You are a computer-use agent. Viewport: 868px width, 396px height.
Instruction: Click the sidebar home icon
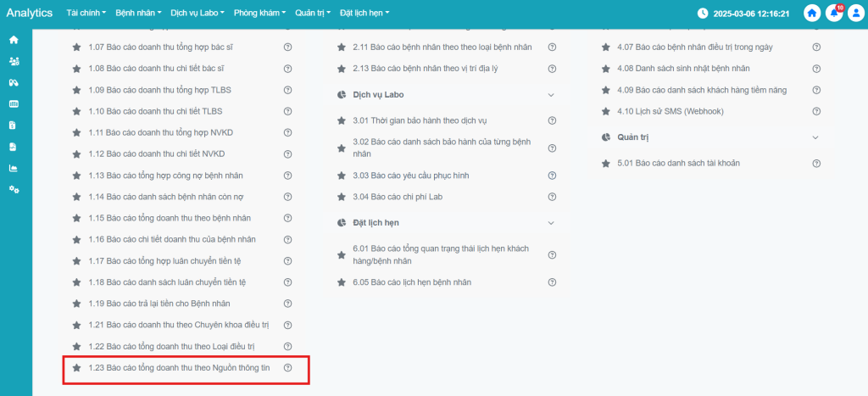point(14,40)
